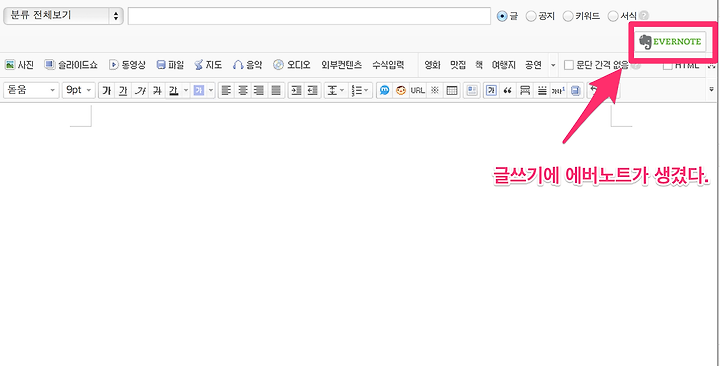
Task: Open line spacing dropdown
Action: click(x=335, y=90)
